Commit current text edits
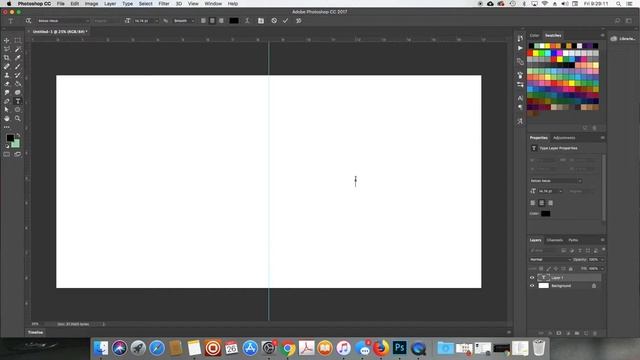 coord(286,20)
